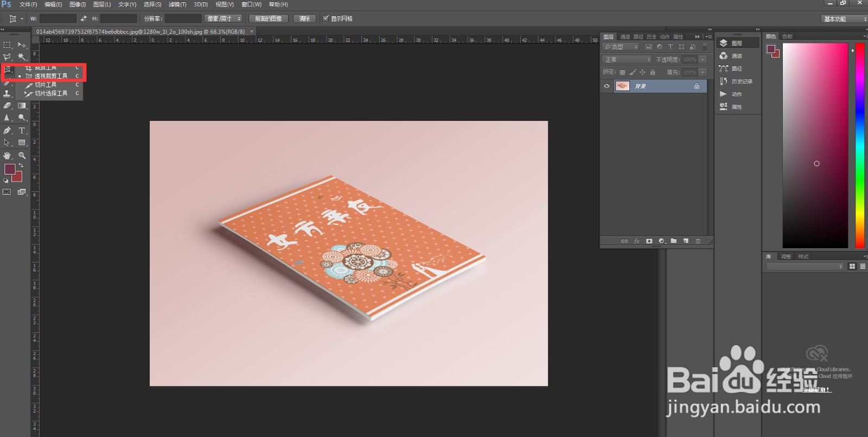Image resolution: width=868 pixels, height=437 pixels.
Task: Click the 前面的图像 button
Action: [x=269, y=18]
